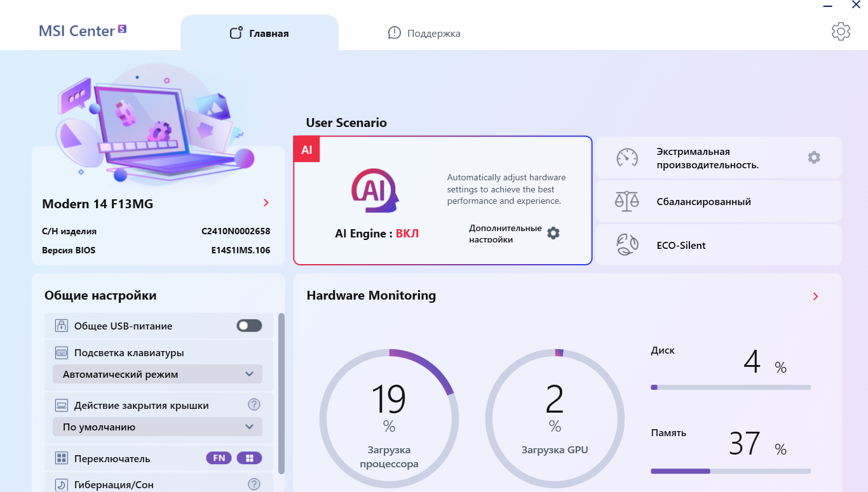Select the ECO-Silent scenario
The height and width of the screenshot is (492, 868).
click(x=719, y=245)
